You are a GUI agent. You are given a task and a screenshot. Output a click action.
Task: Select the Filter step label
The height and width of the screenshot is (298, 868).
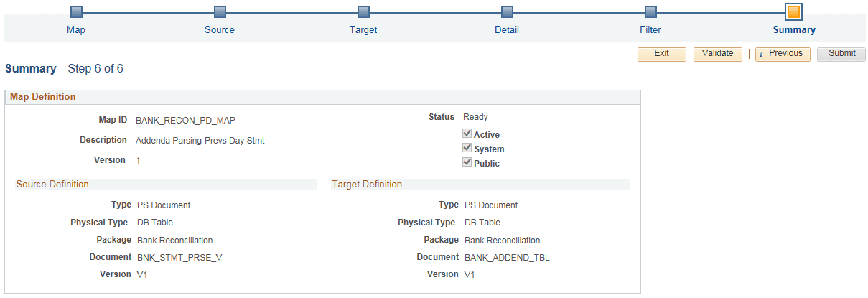coord(650,30)
